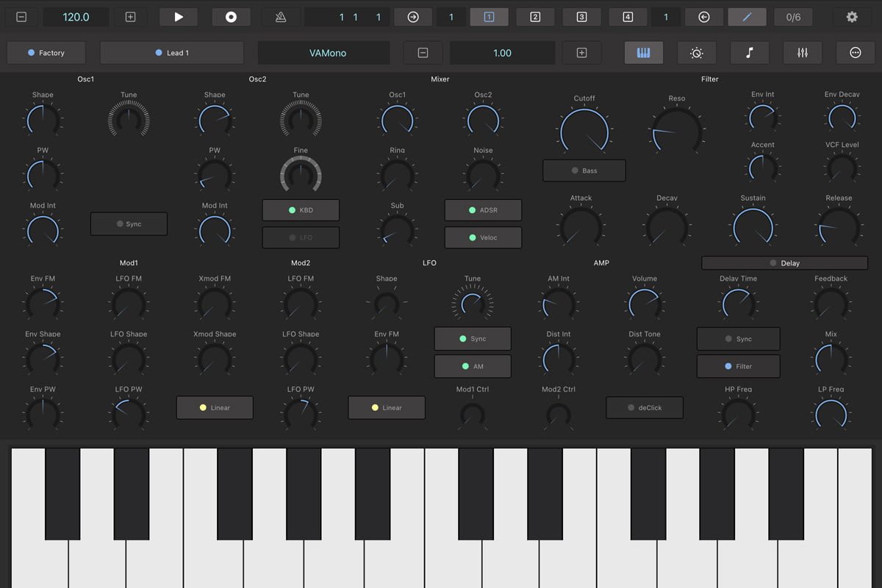Click the HP Freq knob

click(x=738, y=414)
